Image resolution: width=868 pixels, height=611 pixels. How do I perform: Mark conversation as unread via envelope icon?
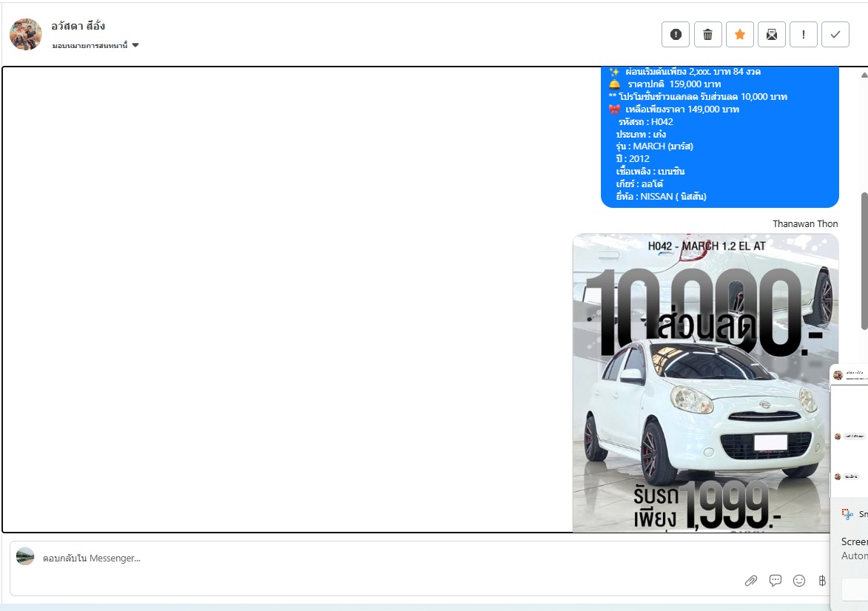click(x=771, y=34)
